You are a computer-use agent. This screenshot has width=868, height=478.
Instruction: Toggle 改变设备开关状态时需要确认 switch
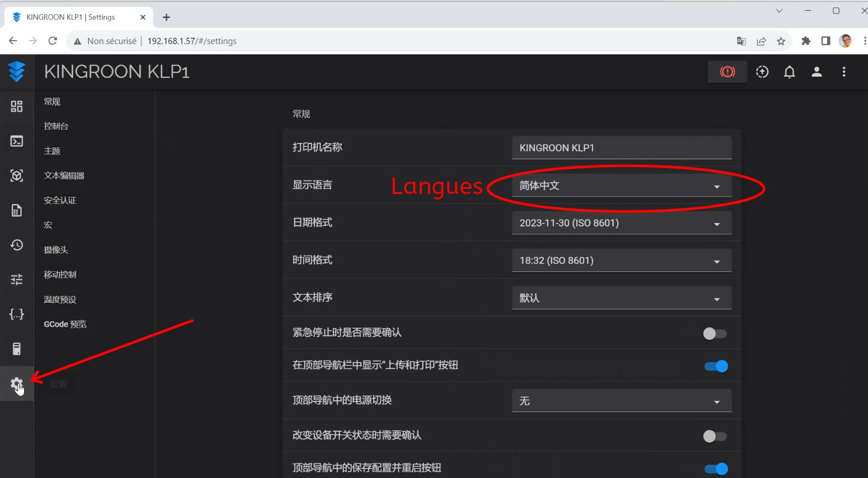click(x=715, y=436)
